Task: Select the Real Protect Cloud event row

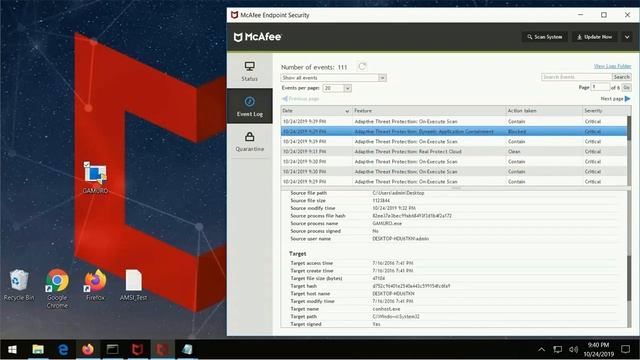Action: point(454,151)
